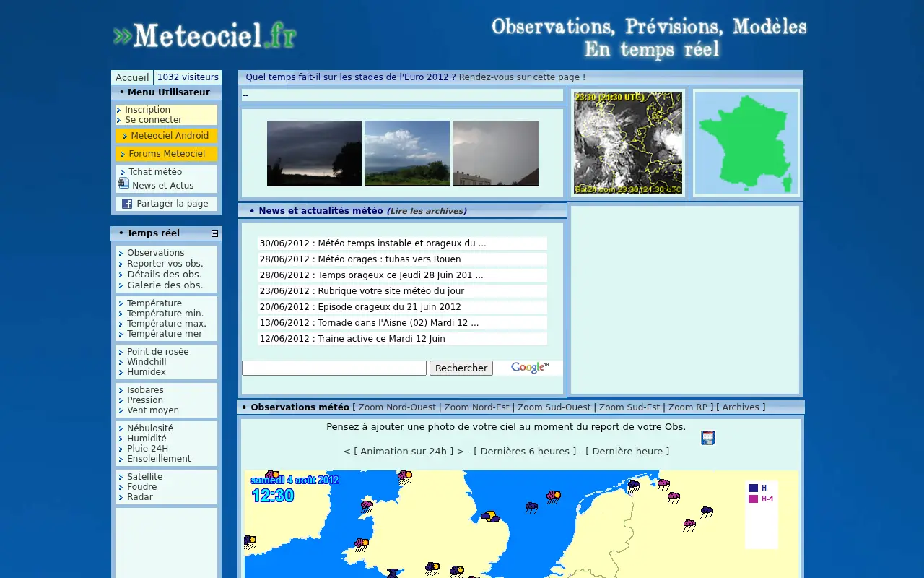The width and height of the screenshot is (924, 578).
Task: Open Inscription in user menu
Action: tap(147, 110)
